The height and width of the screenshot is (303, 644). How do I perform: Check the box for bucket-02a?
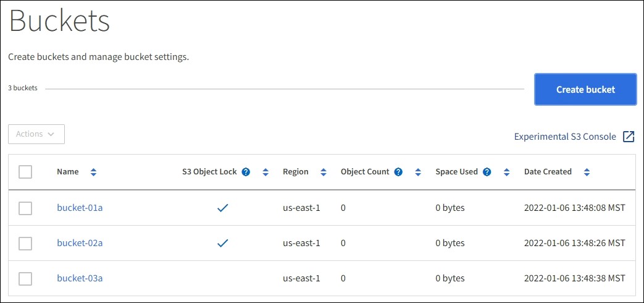tap(25, 243)
